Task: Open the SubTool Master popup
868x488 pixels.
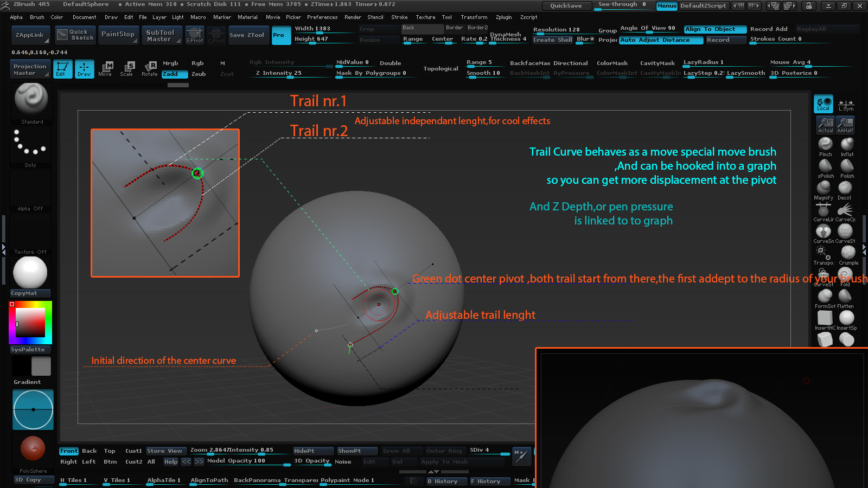Action: 161,35
